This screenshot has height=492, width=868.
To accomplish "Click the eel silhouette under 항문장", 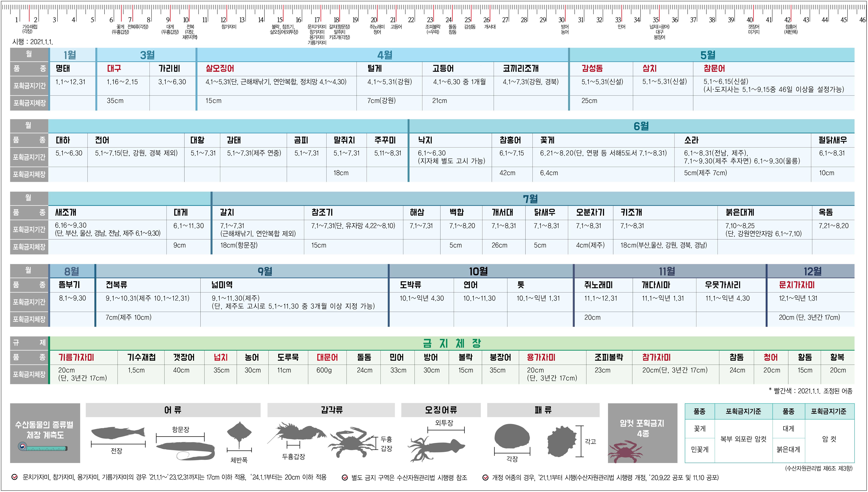I will (x=185, y=451).
